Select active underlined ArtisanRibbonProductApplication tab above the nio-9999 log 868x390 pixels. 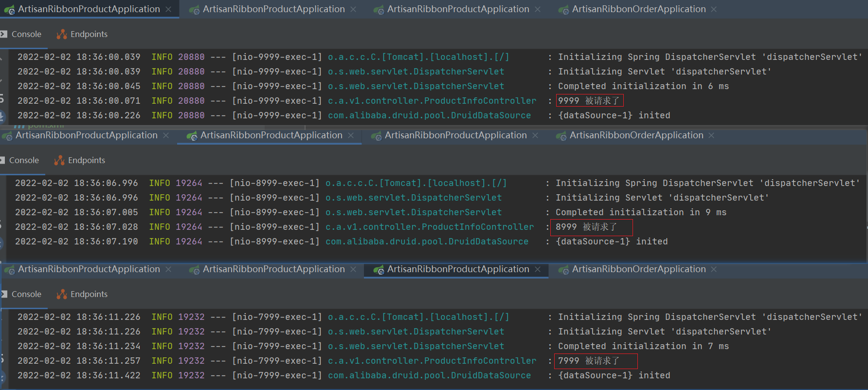tap(89, 9)
